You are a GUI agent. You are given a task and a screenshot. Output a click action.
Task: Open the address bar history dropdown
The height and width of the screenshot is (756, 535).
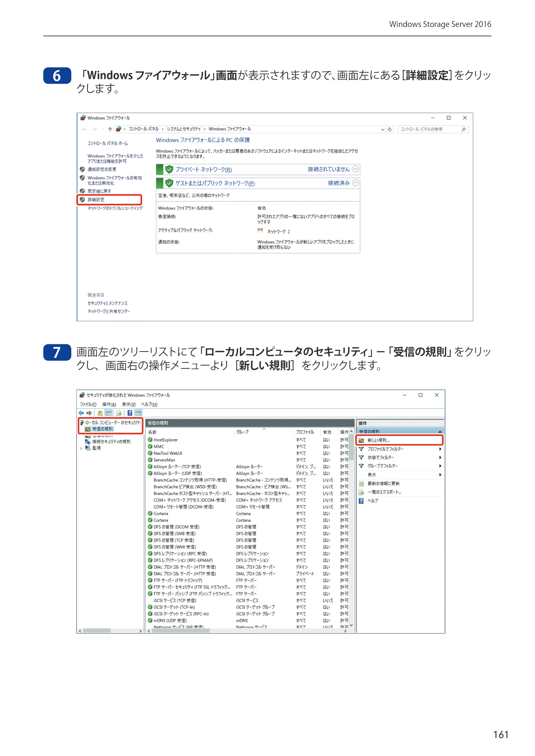[383, 129]
